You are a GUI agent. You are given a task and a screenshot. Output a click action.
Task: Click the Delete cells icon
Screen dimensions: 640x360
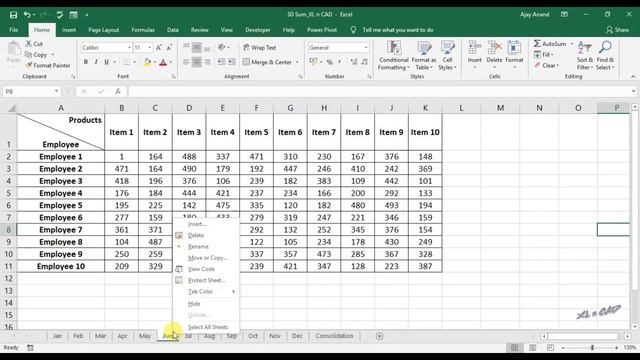pos(494,48)
